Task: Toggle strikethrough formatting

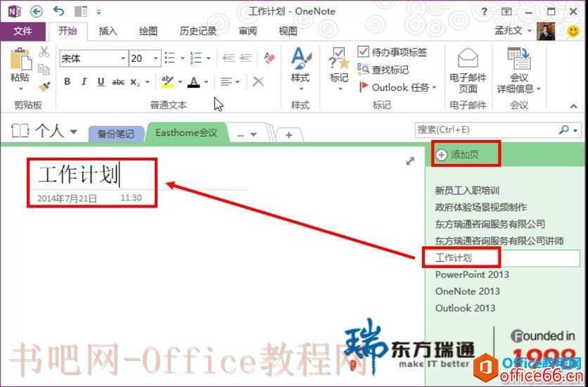Action: point(118,82)
